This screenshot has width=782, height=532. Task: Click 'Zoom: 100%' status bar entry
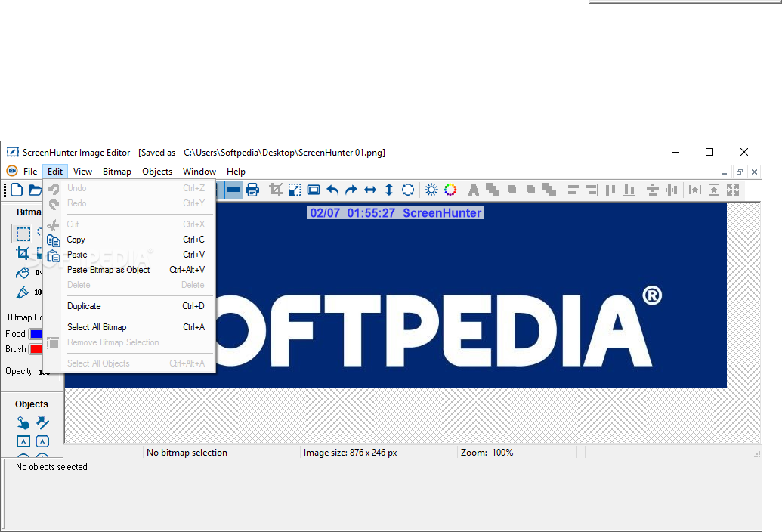coord(487,453)
